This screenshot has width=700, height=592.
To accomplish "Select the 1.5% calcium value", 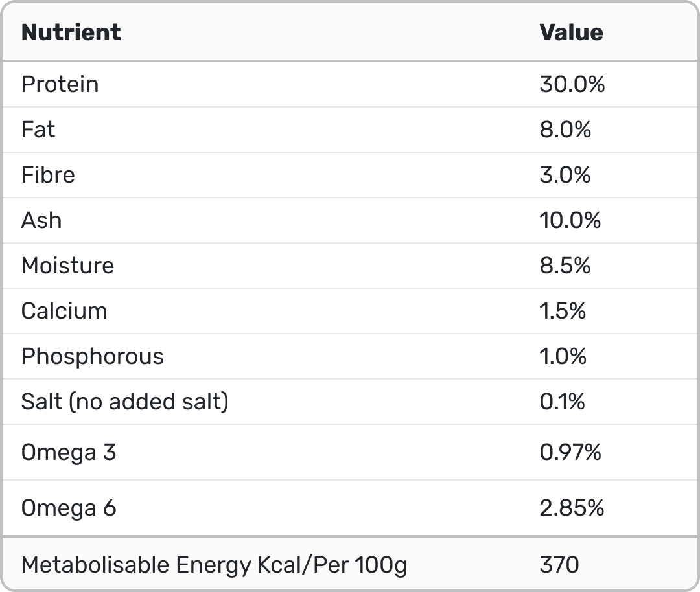I will coord(562,311).
